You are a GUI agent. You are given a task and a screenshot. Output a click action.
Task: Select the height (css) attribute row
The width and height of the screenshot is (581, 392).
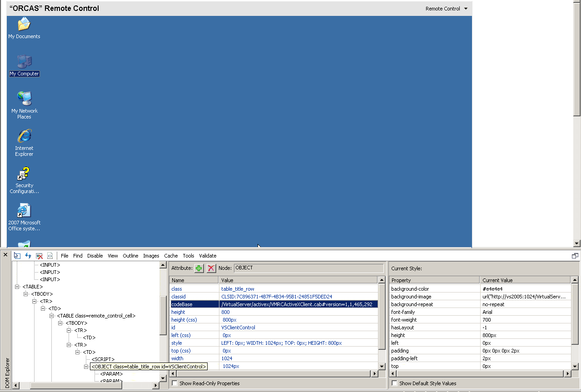(273, 320)
